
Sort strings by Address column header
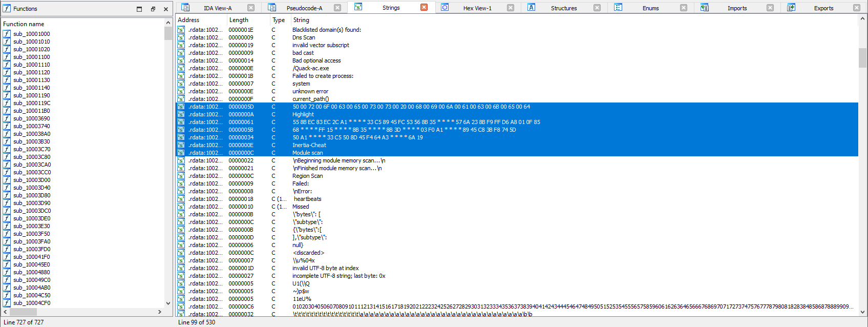coord(188,20)
